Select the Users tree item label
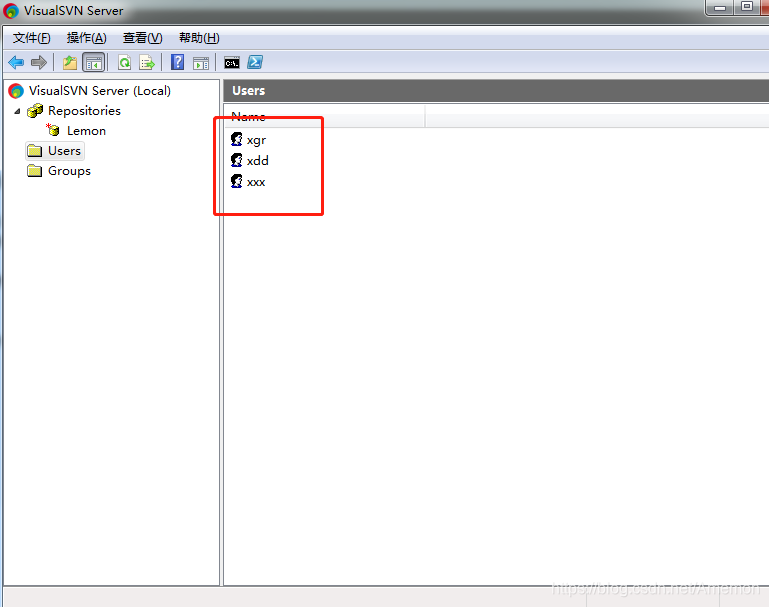 64,151
